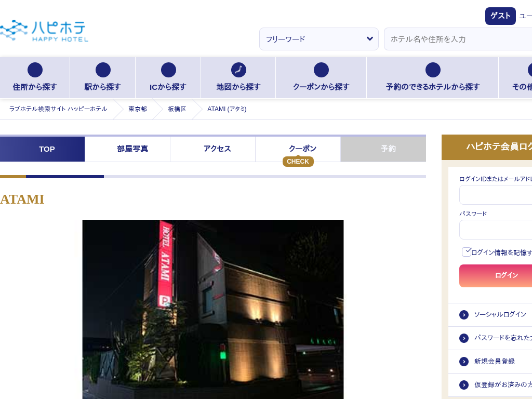Click ATAMI (アタミ) breadcrumb text

(x=227, y=109)
